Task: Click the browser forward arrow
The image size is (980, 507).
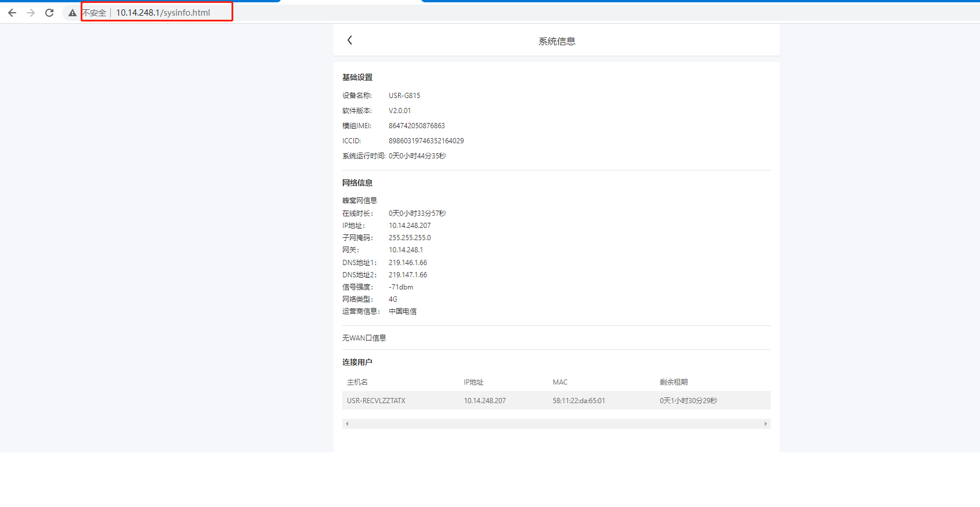Action: click(31, 13)
